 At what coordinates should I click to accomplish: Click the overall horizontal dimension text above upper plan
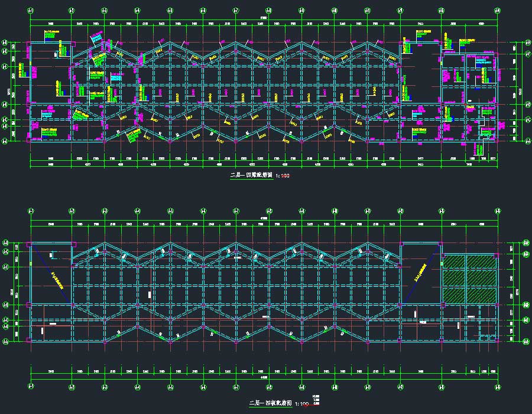pos(264,18)
